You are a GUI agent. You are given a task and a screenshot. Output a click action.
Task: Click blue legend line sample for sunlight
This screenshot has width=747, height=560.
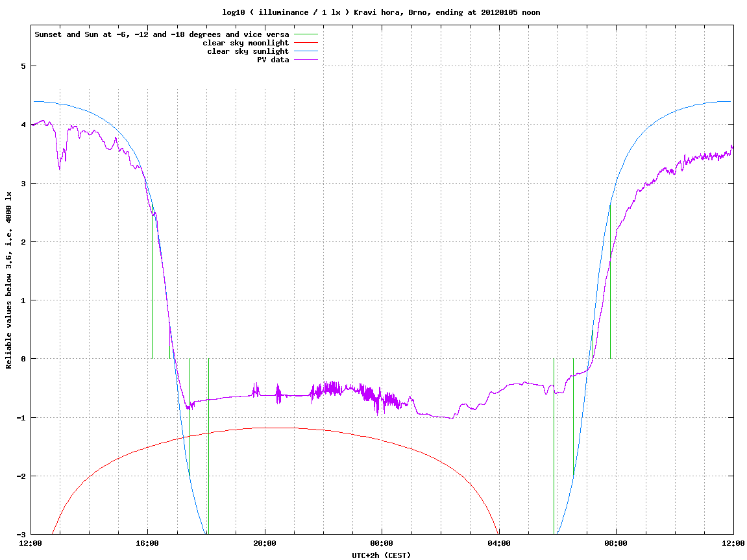[306, 51]
